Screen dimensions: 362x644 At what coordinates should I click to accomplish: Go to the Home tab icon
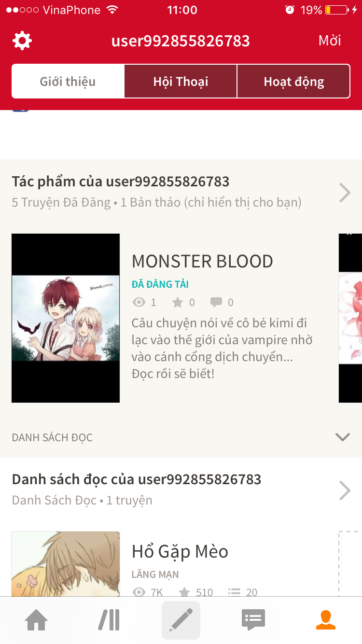click(x=37, y=620)
